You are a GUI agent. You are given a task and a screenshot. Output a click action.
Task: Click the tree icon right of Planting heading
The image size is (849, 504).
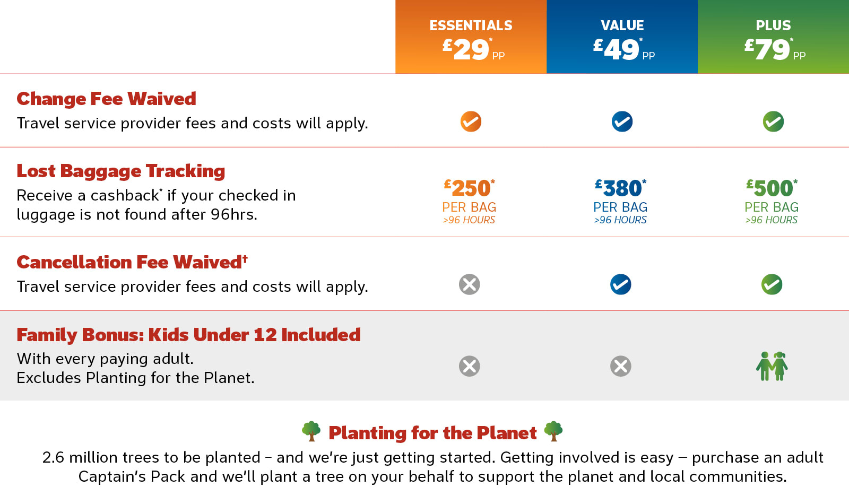pos(553,431)
